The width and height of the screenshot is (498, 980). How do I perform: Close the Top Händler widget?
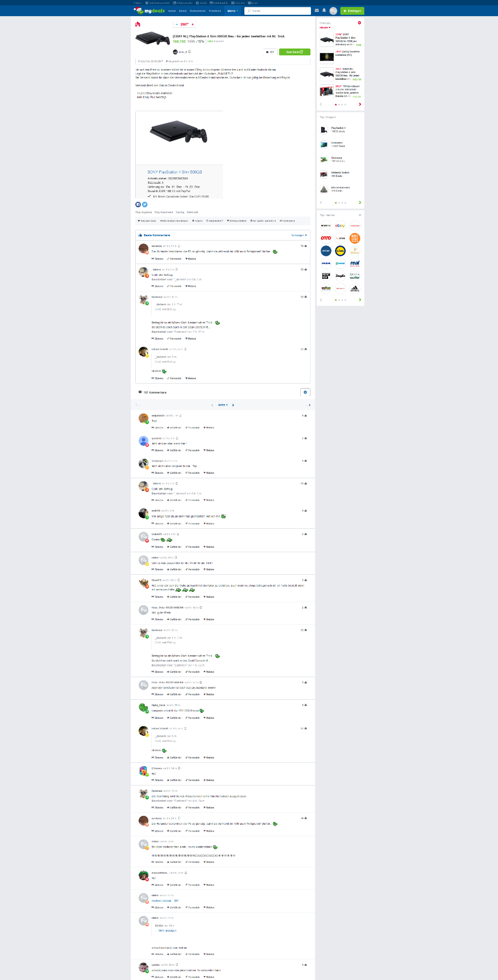360,215
